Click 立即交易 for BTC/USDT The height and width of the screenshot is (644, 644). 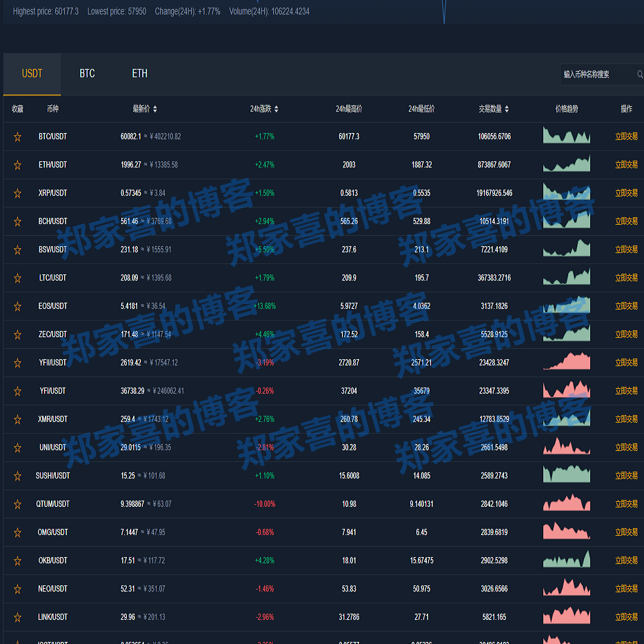pyautogui.click(x=626, y=137)
